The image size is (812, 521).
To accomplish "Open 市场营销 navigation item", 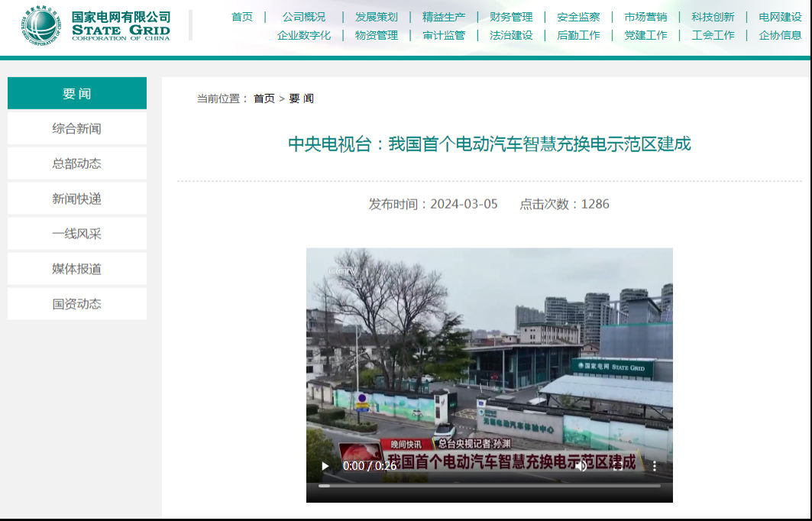I will pyautogui.click(x=645, y=17).
